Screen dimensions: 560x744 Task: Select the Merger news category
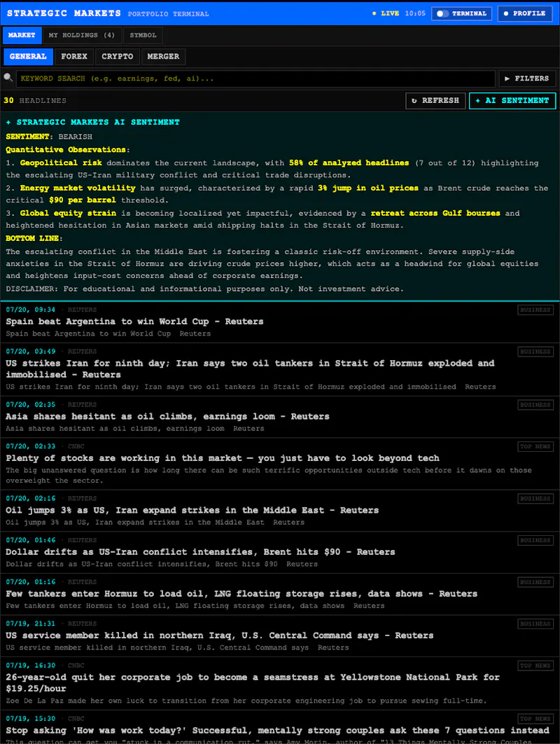pyautogui.click(x=163, y=57)
